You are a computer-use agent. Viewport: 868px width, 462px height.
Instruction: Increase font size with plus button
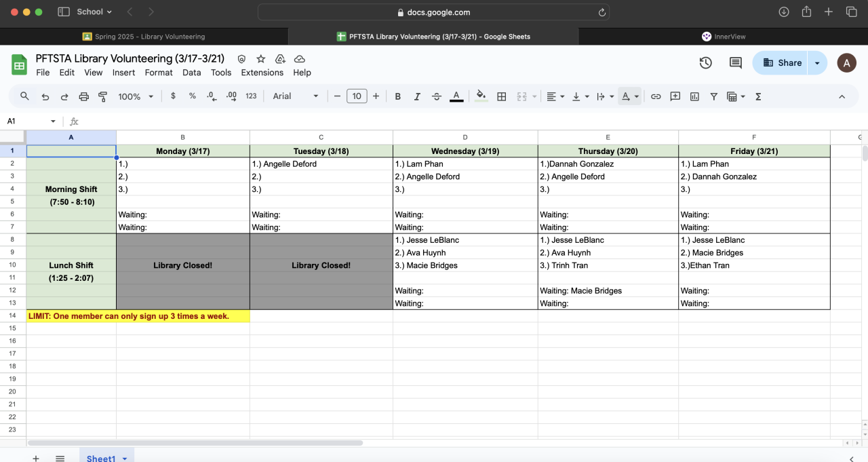[376, 96]
